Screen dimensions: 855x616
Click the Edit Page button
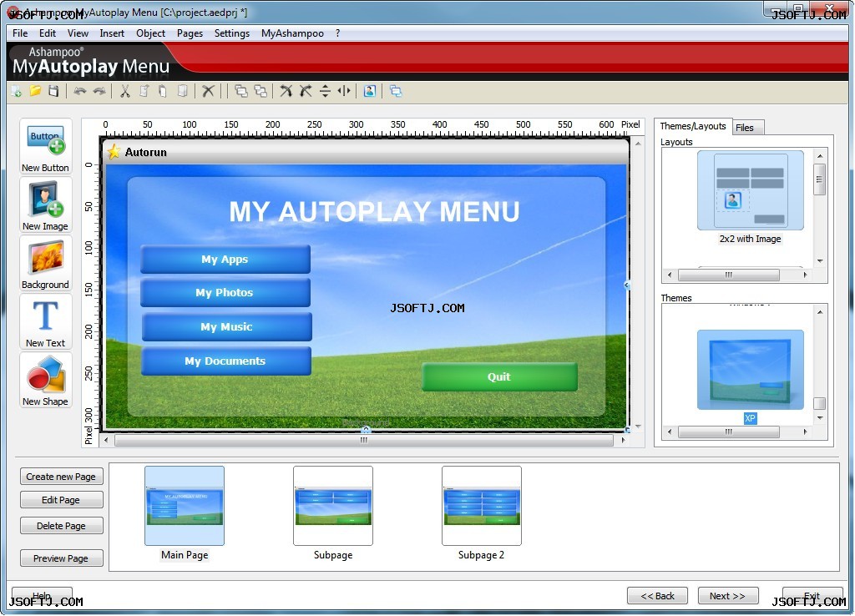pyautogui.click(x=61, y=500)
